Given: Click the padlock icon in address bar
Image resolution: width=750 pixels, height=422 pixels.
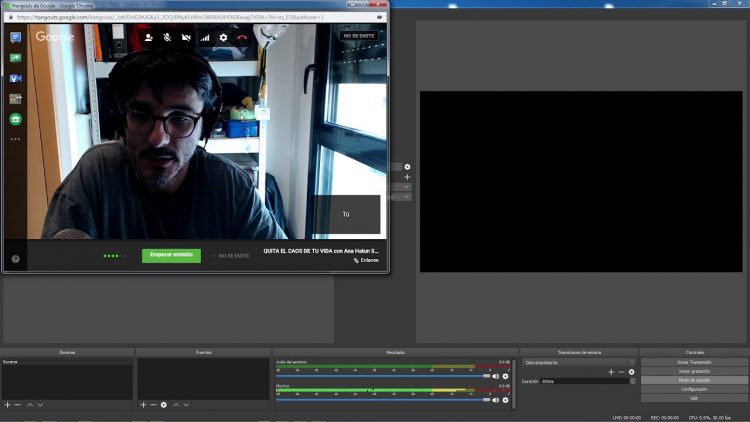Looking at the screenshot, I should click(11, 17).
